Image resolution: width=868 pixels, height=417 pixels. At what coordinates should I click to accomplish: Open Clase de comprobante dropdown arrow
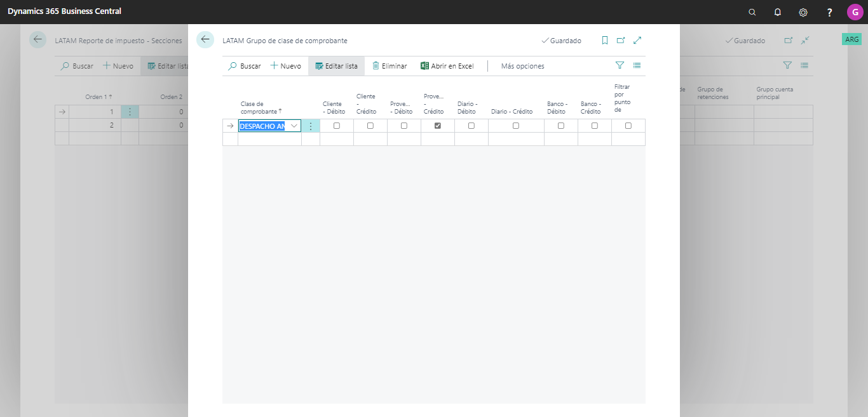pyautogui.click(x=294, y=126)
